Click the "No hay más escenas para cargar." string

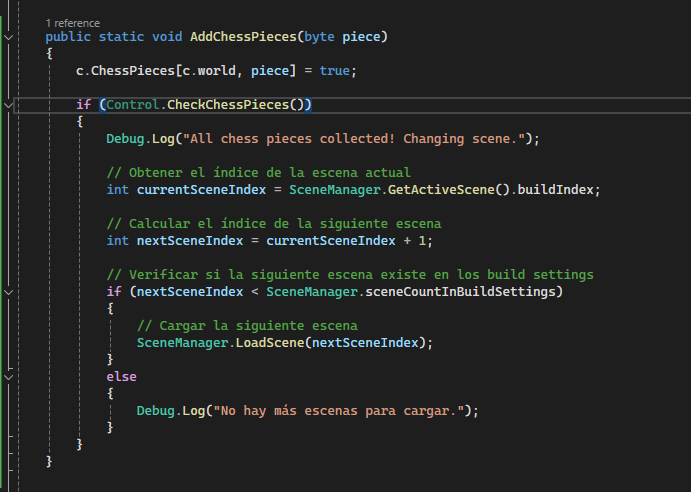[338, 411]
